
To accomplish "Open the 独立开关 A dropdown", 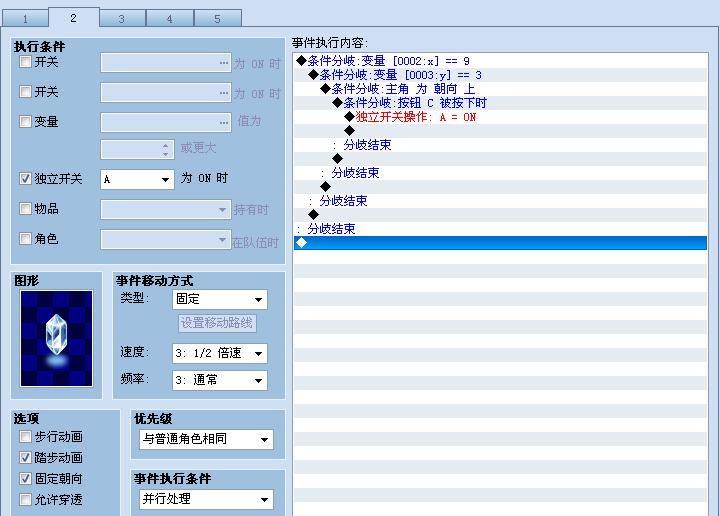I will coord(137,179).
